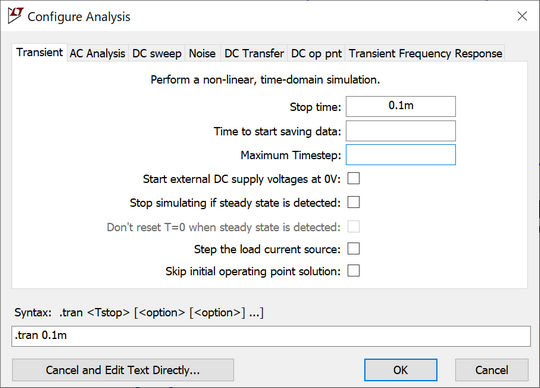The image size is (540, 388).
Task: Switch to Transient Frequency Response tab
Action: tap(425, 53)
